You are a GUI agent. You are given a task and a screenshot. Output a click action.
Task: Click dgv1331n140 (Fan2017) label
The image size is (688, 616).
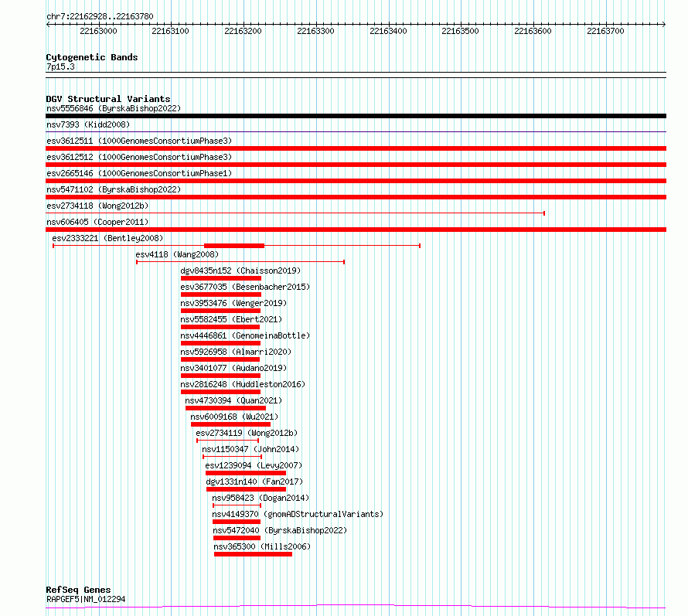[254, 482]
